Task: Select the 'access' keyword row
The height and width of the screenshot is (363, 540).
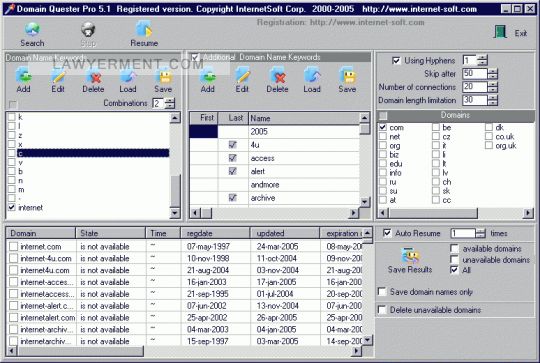Action: [274, 158]
